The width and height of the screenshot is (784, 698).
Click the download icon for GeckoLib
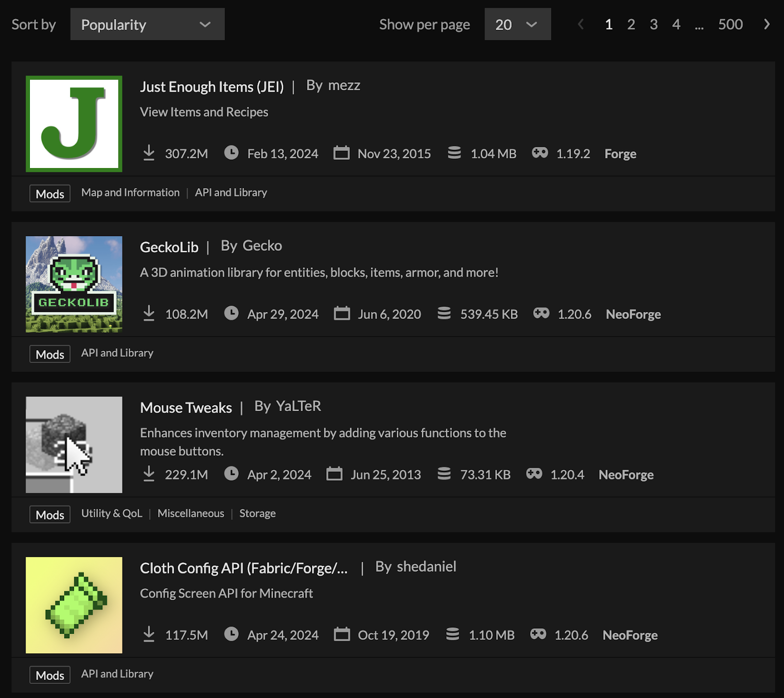click(149, 313)
